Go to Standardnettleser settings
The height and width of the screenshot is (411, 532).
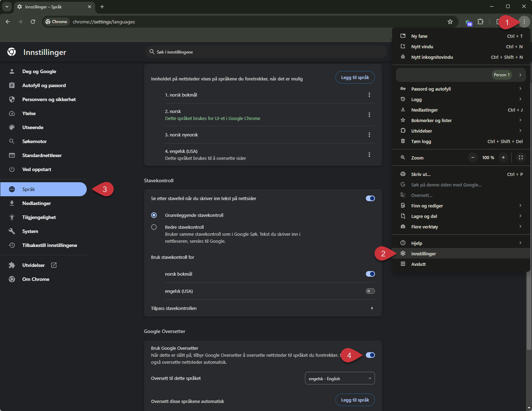click(43, 155)
